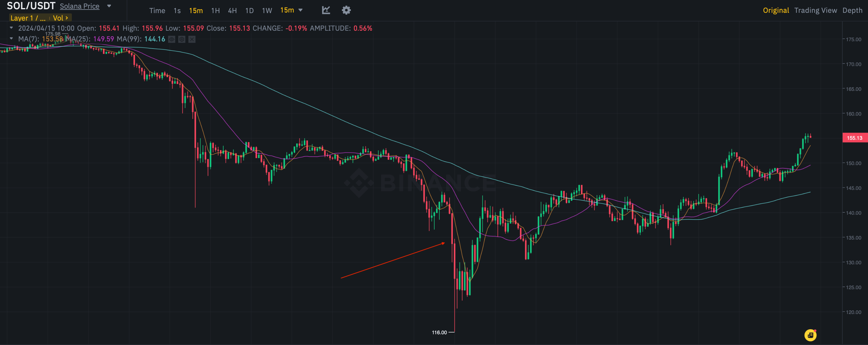Hide the MA indicator with eye icon
Screen dimensions: 868x345
172,39
